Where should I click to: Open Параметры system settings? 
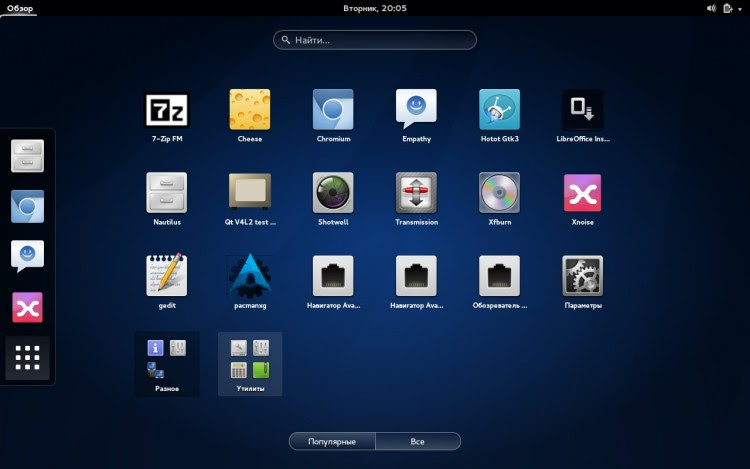click(x=583, y=276)
